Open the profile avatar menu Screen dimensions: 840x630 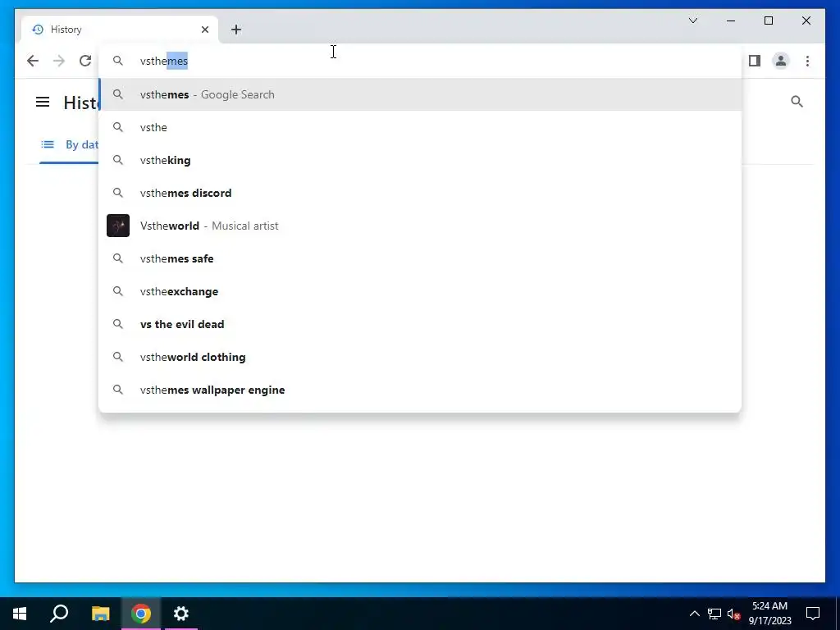(781, 61)
